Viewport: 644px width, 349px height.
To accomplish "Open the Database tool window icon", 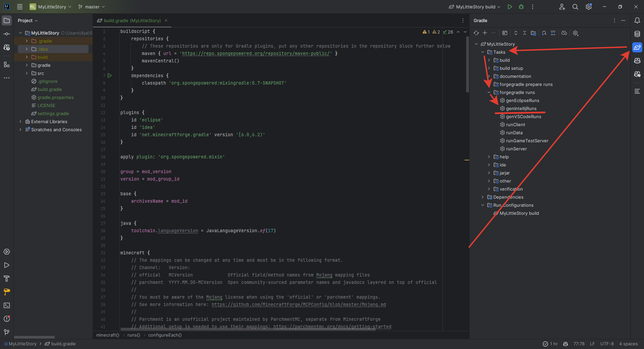I will tap(637, 34).
